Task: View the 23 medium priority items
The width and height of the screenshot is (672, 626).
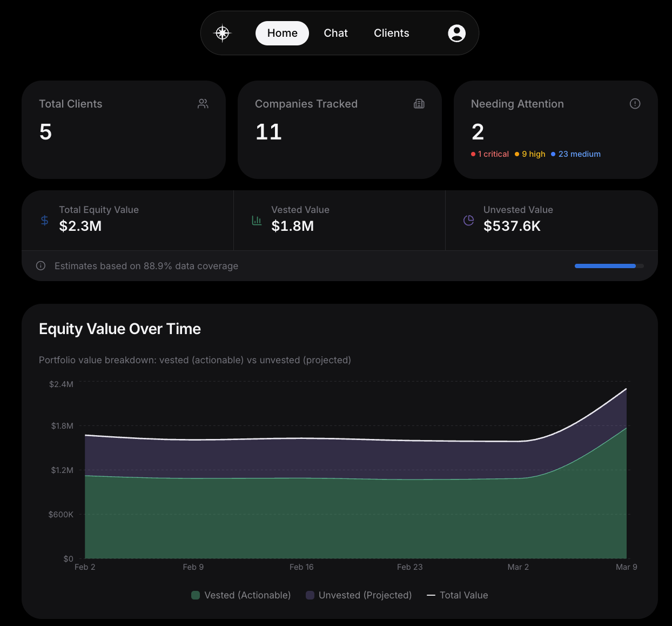Action: point(576,154)
